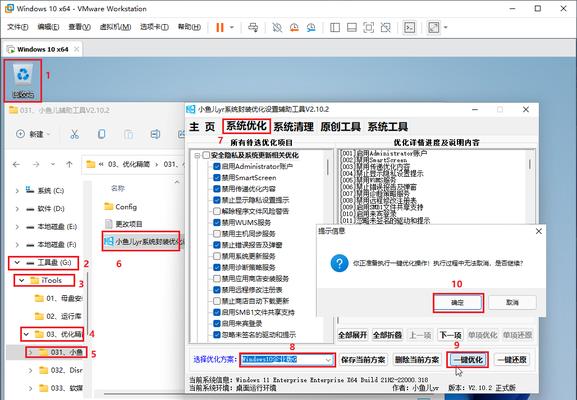Toggle the VMware library sidebar layout icon
This screenshot has height=400, width=577.
click(x=335, y=27)
